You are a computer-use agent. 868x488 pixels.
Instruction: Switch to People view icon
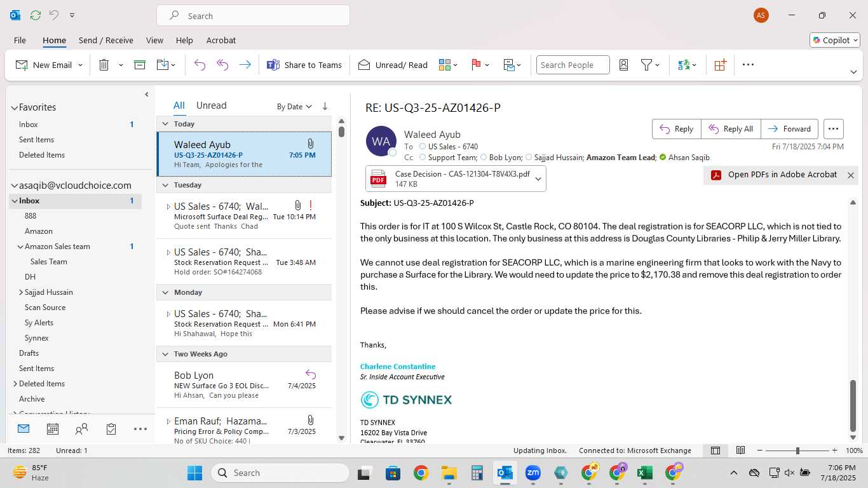point(81,429)
